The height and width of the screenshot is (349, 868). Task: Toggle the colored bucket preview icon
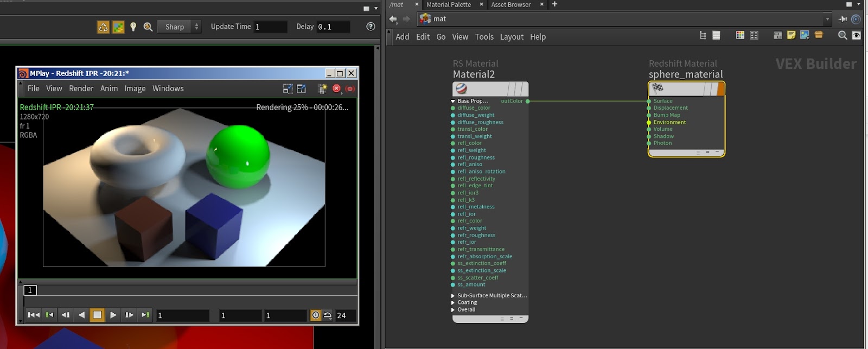[118, 27]
